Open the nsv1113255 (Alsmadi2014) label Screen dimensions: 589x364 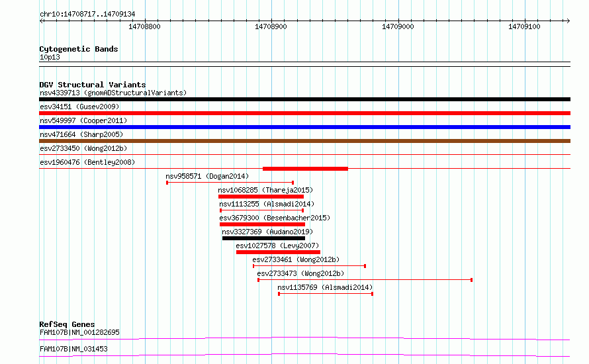[x=267, y=204]
